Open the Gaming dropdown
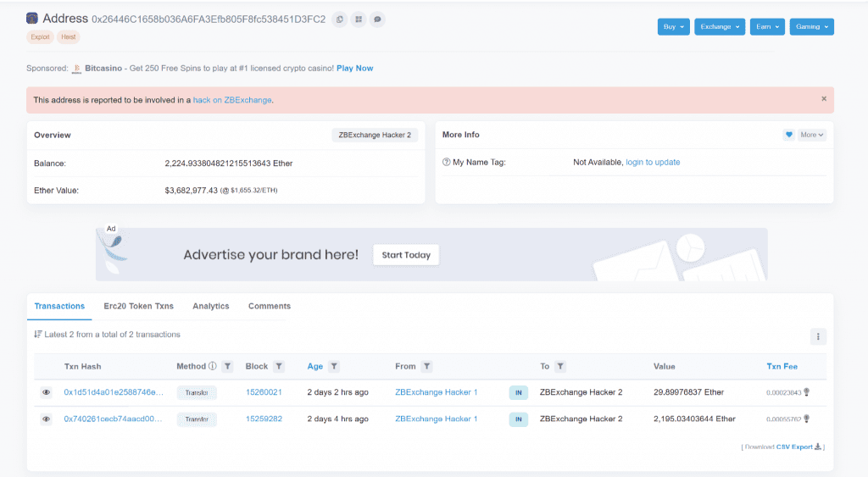Viewport: 868px width, 477px height. coord(811,26)
